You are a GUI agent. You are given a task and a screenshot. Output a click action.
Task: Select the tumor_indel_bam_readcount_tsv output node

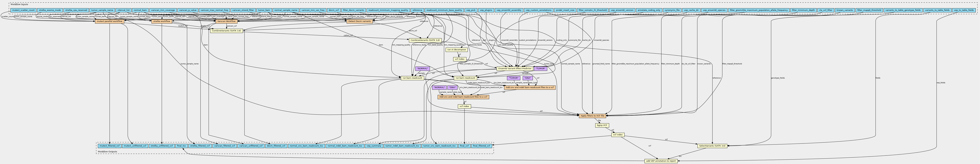click(x=402, y=145)
